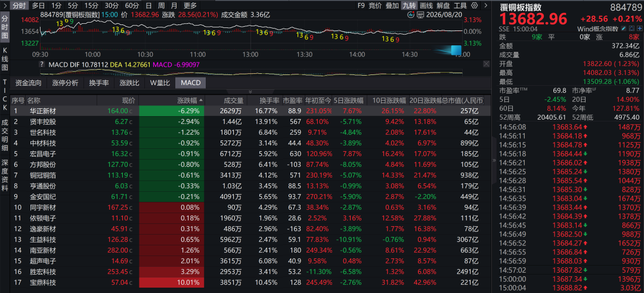Click the MACD help question mark icon

point(42,64)
